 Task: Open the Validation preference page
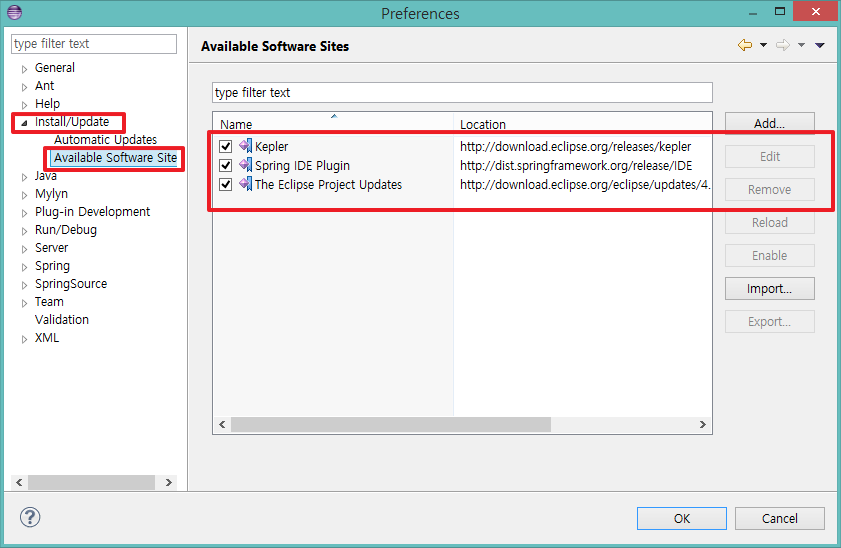tap(62, 320)
